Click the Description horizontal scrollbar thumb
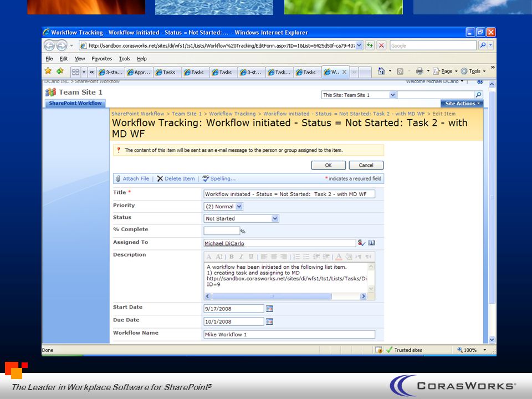This screenshot has height=399, width=532. [x=272, y=296]
